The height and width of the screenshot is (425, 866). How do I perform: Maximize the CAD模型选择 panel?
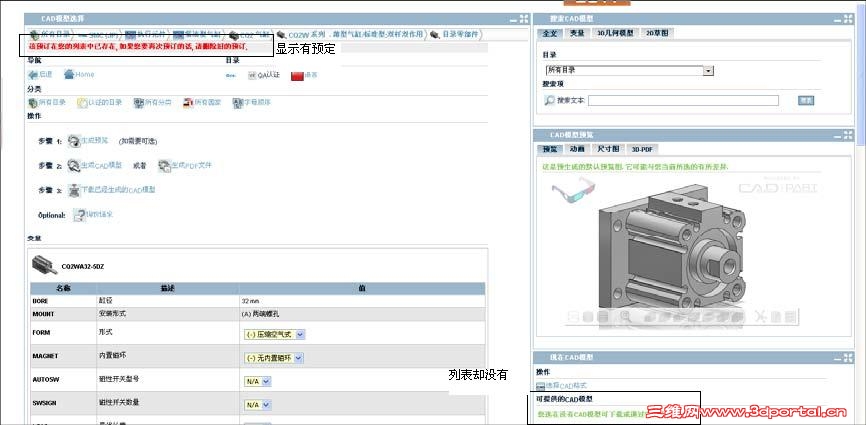point(524,19)
